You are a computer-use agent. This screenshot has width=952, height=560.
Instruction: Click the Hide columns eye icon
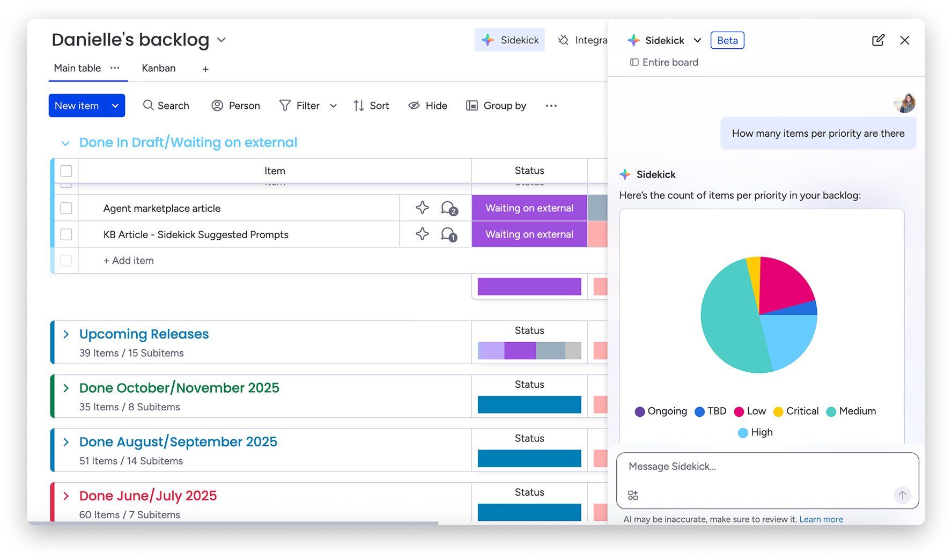(414, 106)
